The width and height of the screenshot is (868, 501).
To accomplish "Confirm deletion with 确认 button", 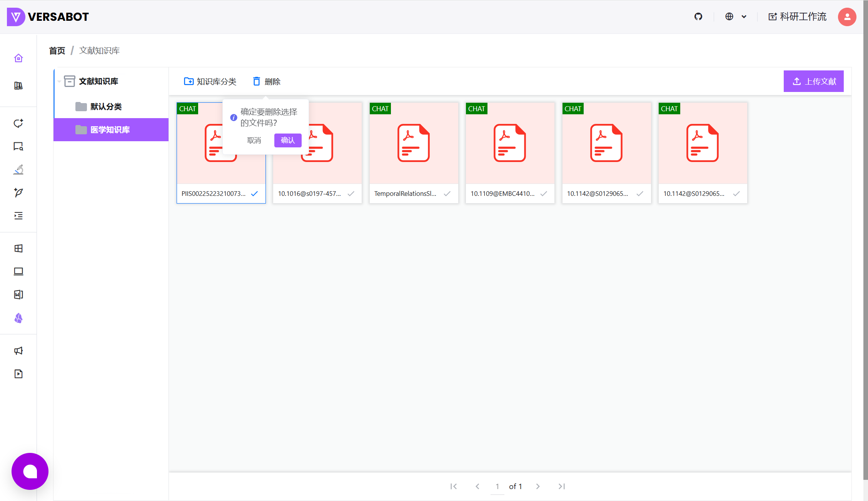I will click(287, 140).
